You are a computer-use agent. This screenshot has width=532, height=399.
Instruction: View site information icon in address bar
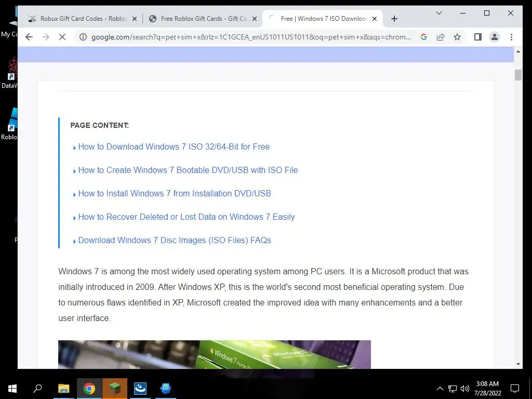pyautogui.click(x=83, y=37)
